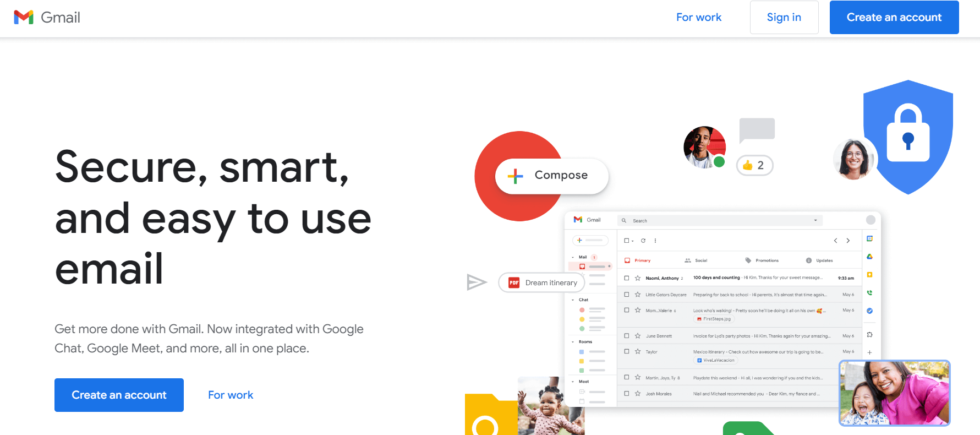Collapse the Rooms section in the mock sidebar
This screenshot has height=435, width=980.
pyautogui.click(x=573, y=342)
